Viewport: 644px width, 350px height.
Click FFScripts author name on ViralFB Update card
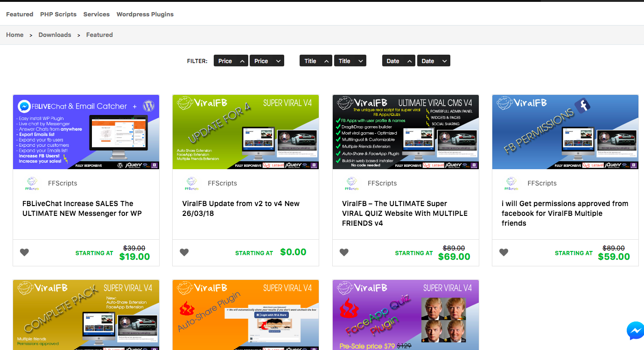tap(223, 183)
